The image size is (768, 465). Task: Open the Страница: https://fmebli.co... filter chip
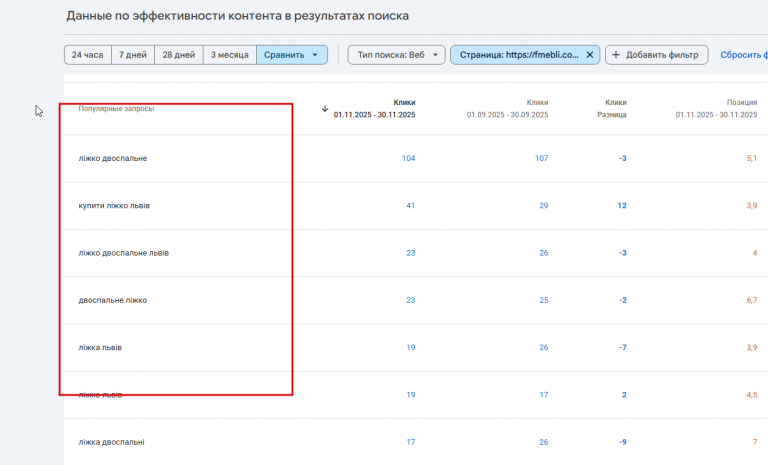[x=519, y=55]
